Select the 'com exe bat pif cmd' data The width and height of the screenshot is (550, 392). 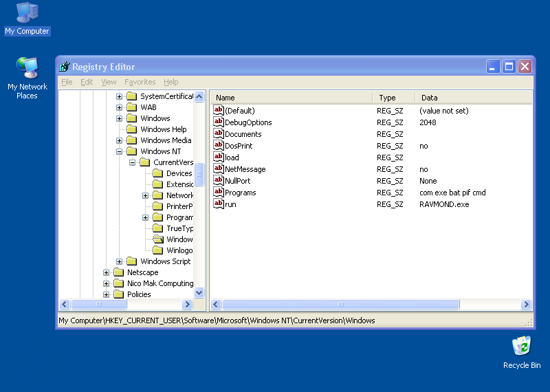click(452, 193)
